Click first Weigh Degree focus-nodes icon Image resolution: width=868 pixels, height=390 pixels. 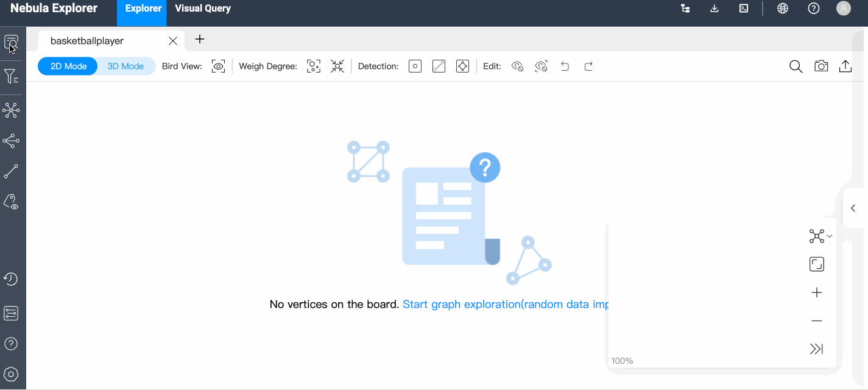[314, 66]
